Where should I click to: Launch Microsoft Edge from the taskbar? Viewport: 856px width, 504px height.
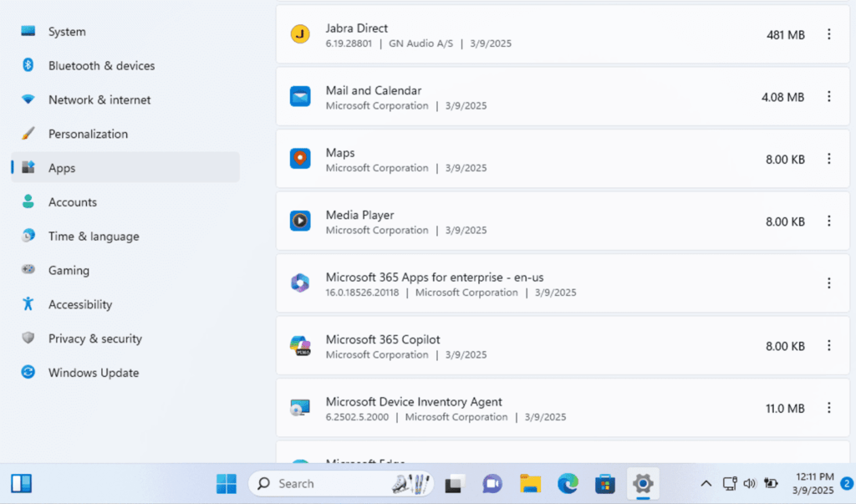pos(568,483)
